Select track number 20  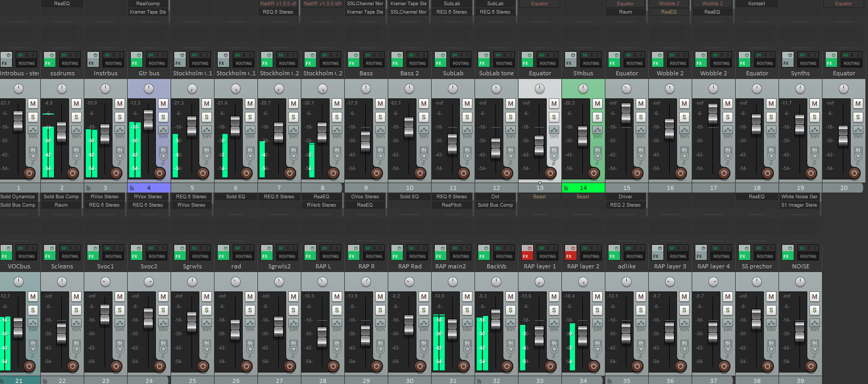[844, 188]
